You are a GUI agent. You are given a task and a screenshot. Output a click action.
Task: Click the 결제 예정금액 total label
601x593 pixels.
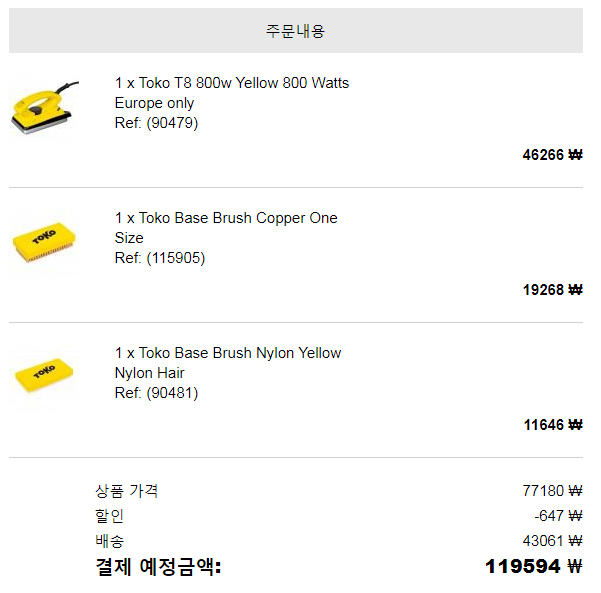158,567
